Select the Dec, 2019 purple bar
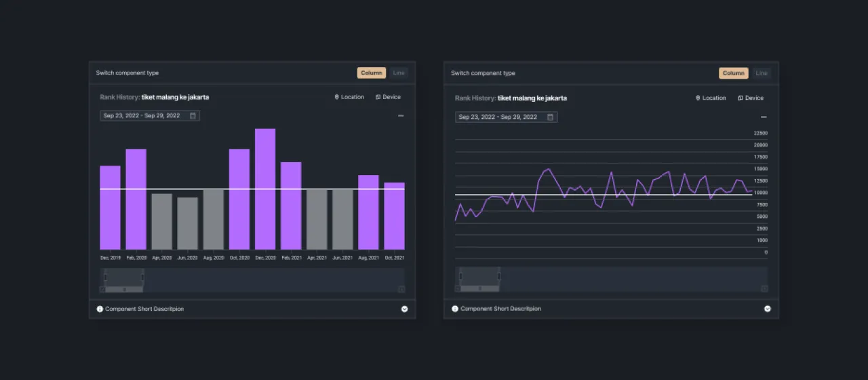 [x=110, y=208]
